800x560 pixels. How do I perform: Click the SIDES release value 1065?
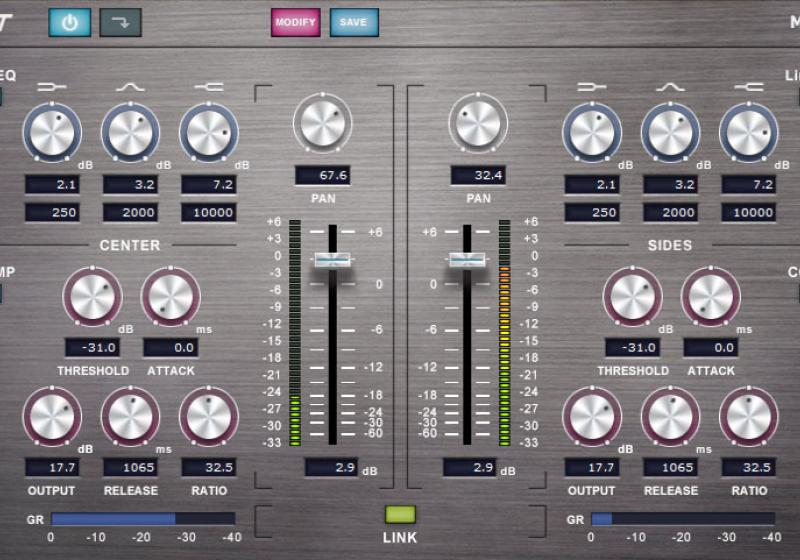pyautogui.click(x=670, y=467)
